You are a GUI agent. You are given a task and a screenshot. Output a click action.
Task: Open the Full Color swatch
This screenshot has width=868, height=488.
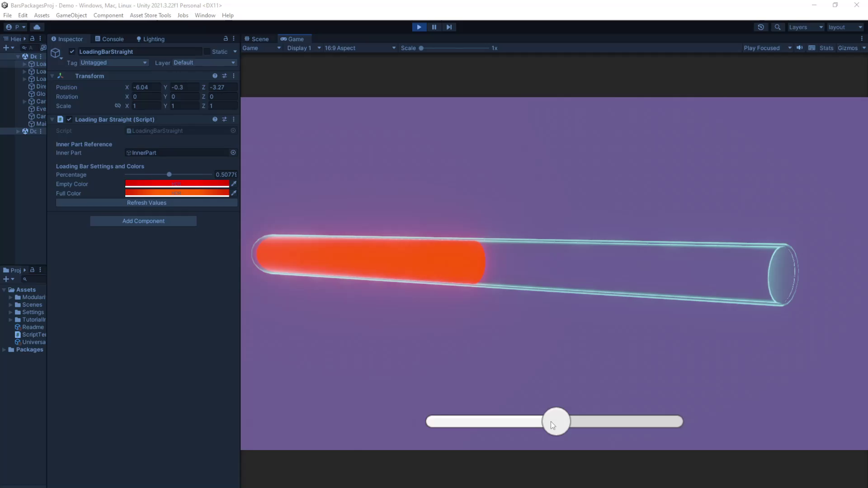tap(177, 193)
